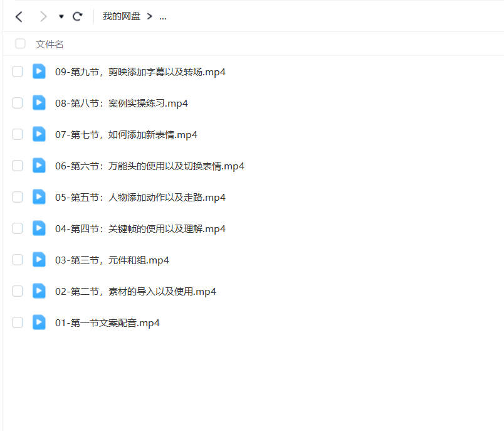Expand the ellipsis breadcrumb path
This screenshot has width=504, height=431.
coord(162,18)
